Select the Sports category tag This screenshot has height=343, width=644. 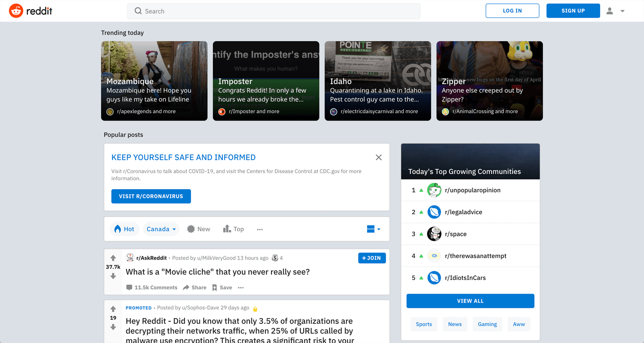424,324
